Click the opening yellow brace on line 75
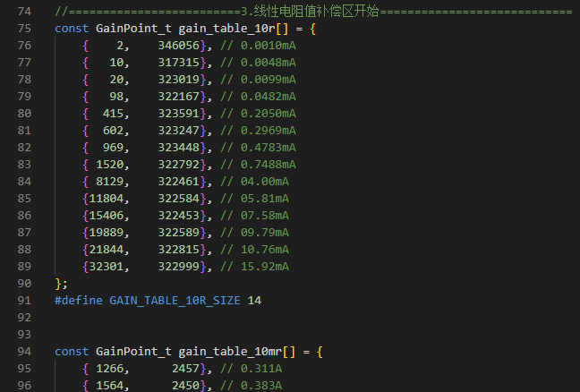Screen dimensions: 580x392 pyautogui.click(x=313, y=29)
